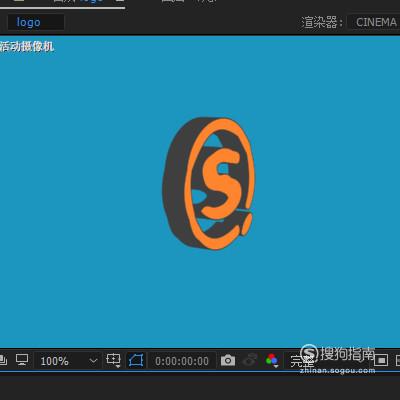Toggle mask and shape path visibility

[x=136, y=360]
